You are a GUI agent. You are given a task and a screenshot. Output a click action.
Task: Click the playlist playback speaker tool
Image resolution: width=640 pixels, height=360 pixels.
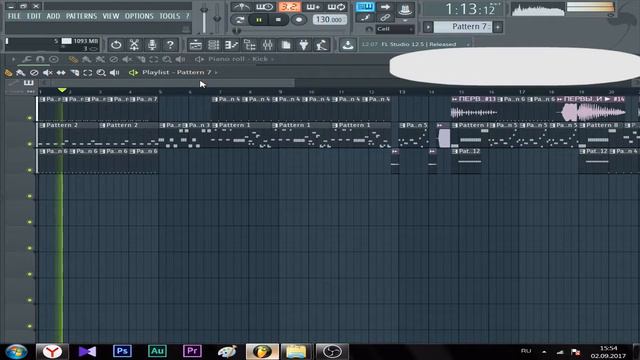(115, 73)
